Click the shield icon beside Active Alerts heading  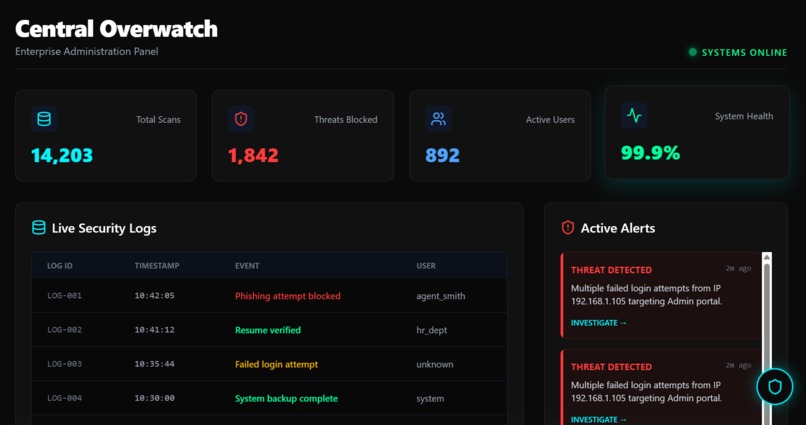click(x=567, y=228)
